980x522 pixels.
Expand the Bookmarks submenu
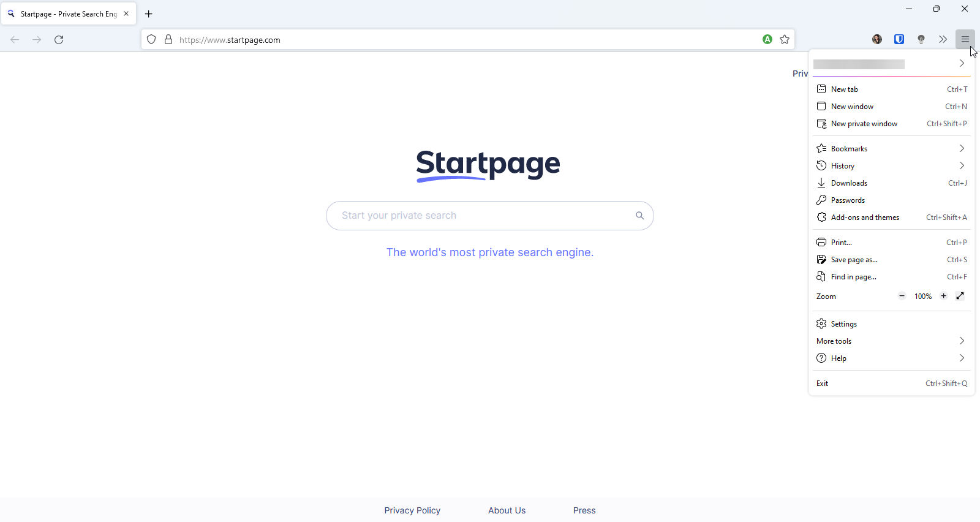pyautogui.click(x=892, y=149)
